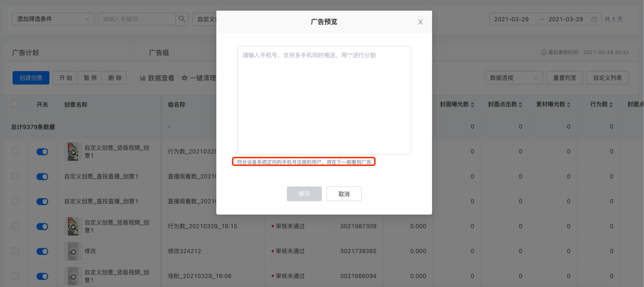Click the 开关 column header

coord(42,104)
